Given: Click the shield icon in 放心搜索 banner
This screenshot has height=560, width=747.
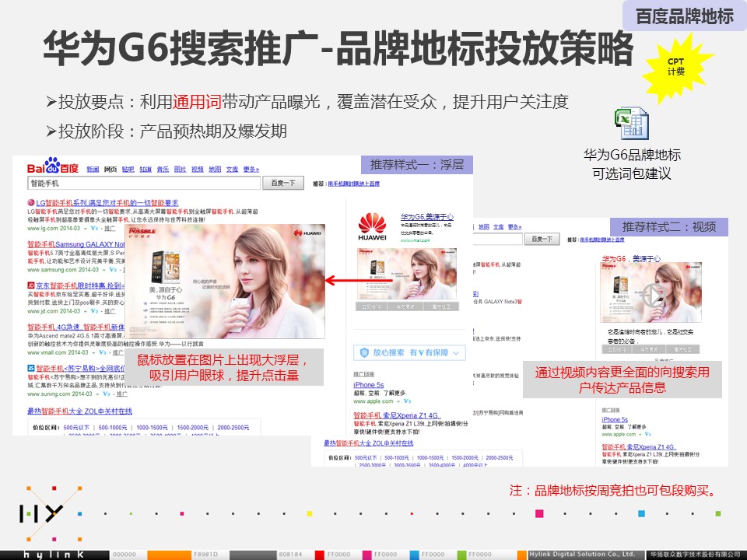Looking at the screenshot, I should point(363,352).
